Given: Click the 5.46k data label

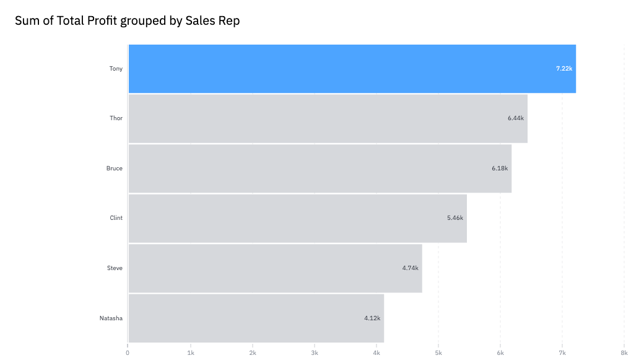Looking at the screenshot, I should [455, 218].
